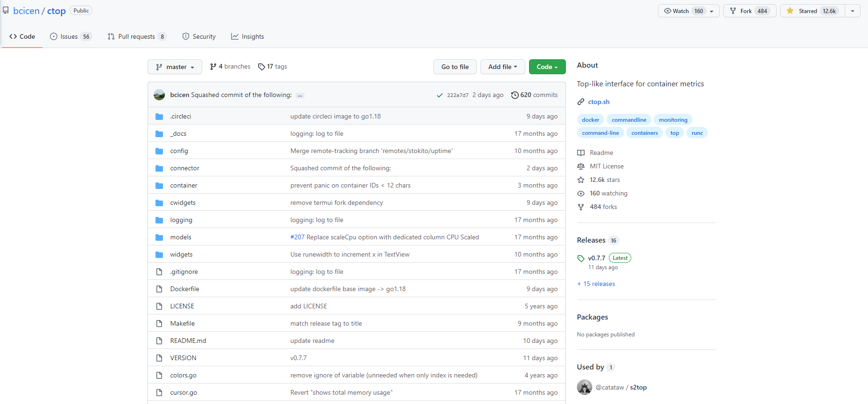Open the bcicen owner link

[x=26, y=11]
